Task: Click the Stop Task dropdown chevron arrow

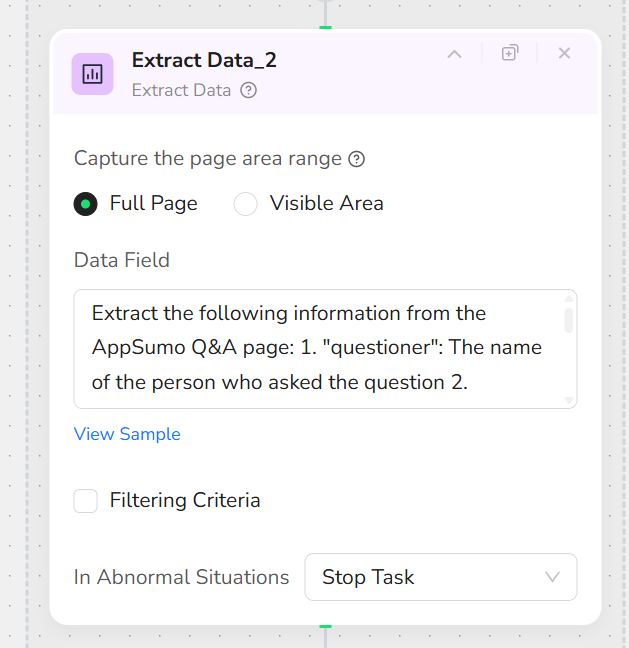Action: point(552,577)
